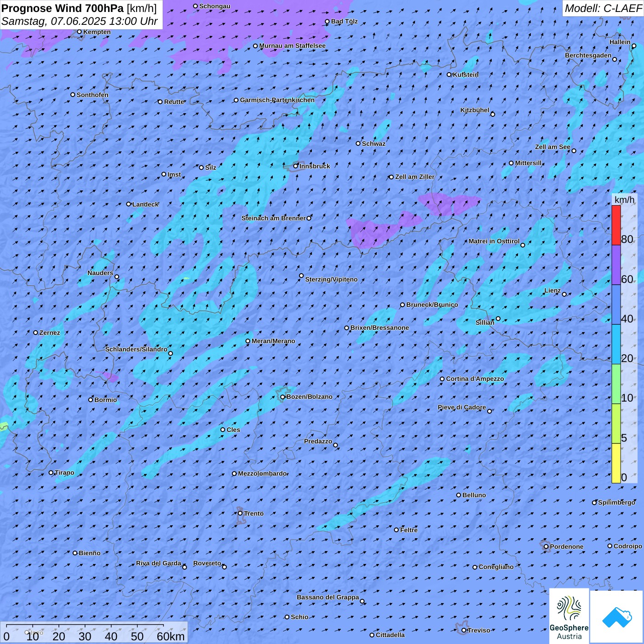Click the 'km/h' legend heading
Image resolution: width=644 pixels, height=644 pixels.
(x=625, y=200)
